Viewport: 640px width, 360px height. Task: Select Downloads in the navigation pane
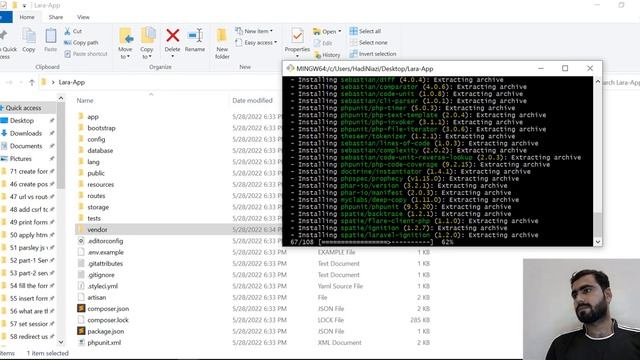(x=28, y=133)
